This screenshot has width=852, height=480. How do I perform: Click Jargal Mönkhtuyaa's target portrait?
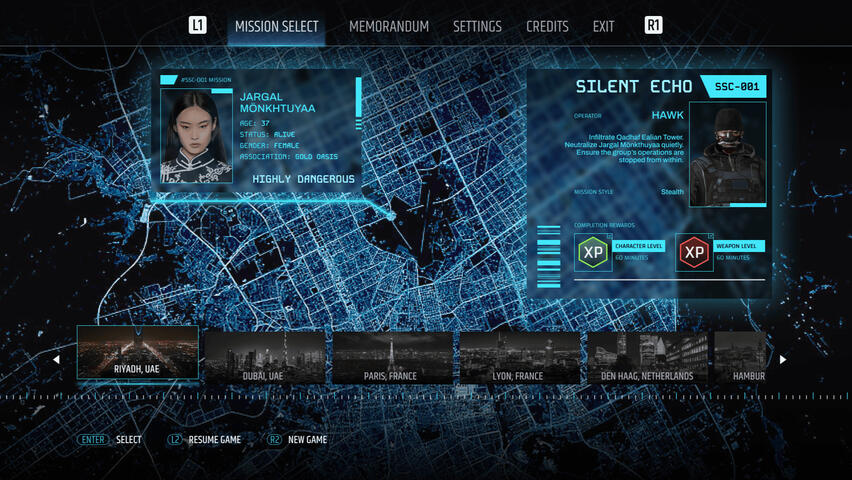point(196,137)
